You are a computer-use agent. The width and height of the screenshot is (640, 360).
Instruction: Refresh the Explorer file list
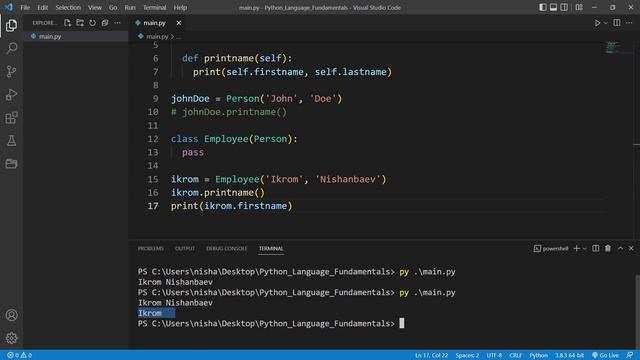tap(93, 23)
